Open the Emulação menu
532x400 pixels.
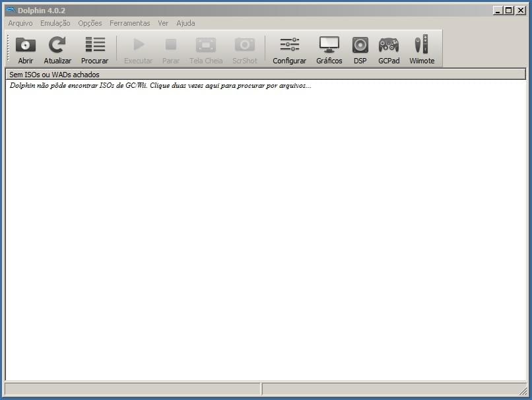pyautogui.click(x=55, y=23)
